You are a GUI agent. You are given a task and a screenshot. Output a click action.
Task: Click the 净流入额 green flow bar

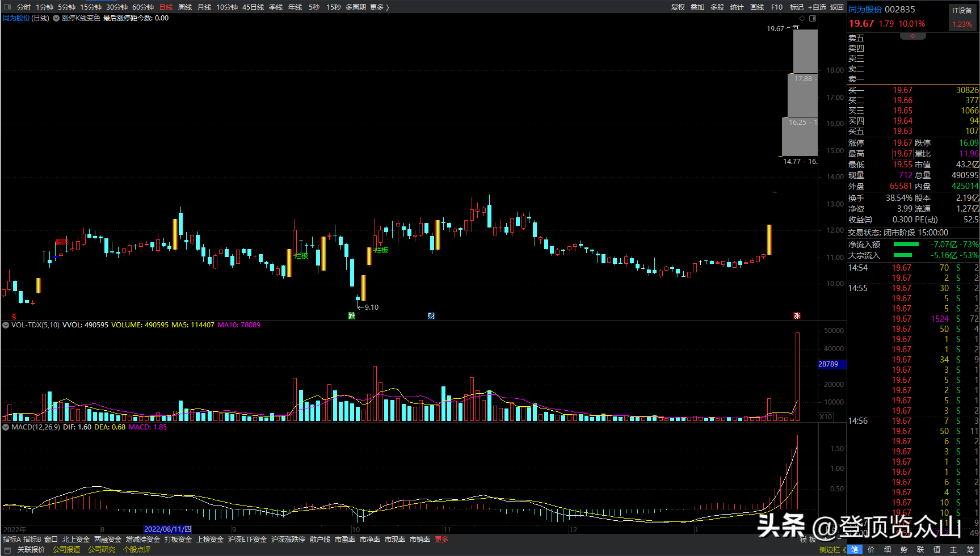(906, 245)
